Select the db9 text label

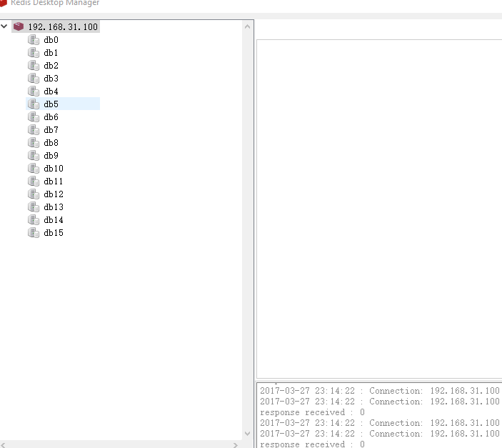51,156
